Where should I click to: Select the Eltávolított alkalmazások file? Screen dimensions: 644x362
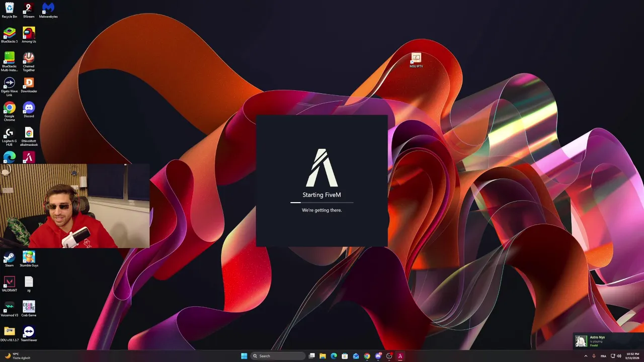tap(29, 136)
